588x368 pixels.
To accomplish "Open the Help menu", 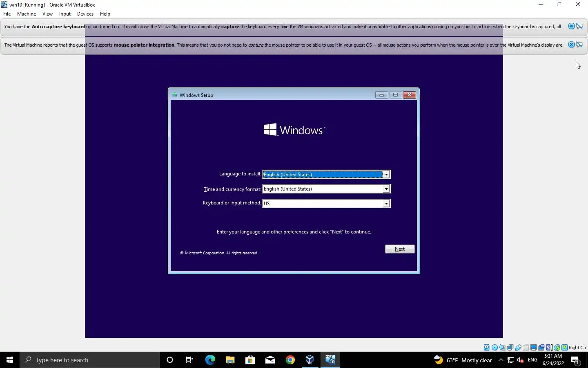I will tap(105, 14).
